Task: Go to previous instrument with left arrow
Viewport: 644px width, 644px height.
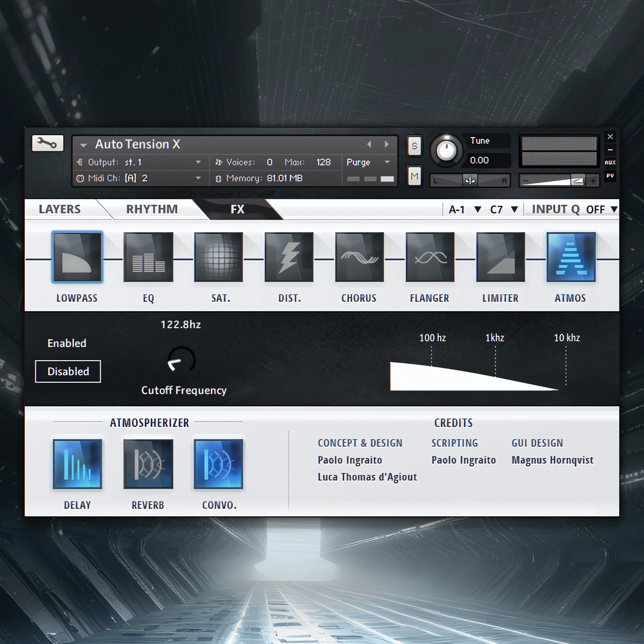Action: click(x=369, y=144)
